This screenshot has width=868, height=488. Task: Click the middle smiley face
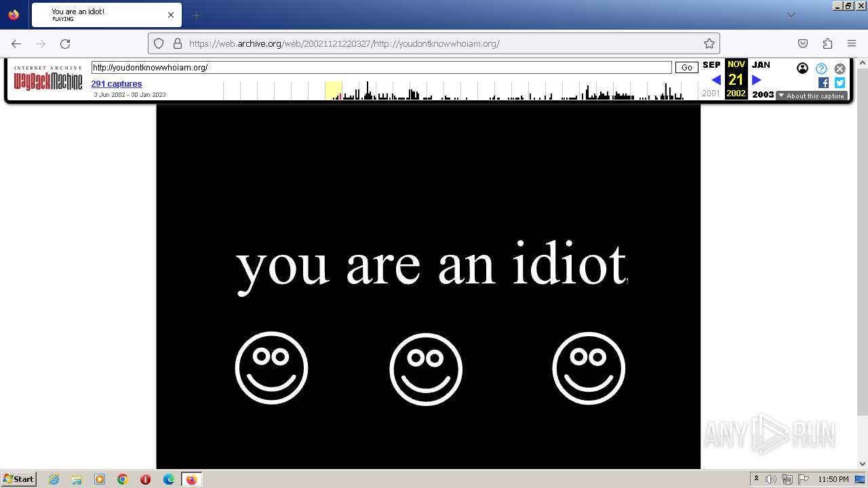(426, 369)
